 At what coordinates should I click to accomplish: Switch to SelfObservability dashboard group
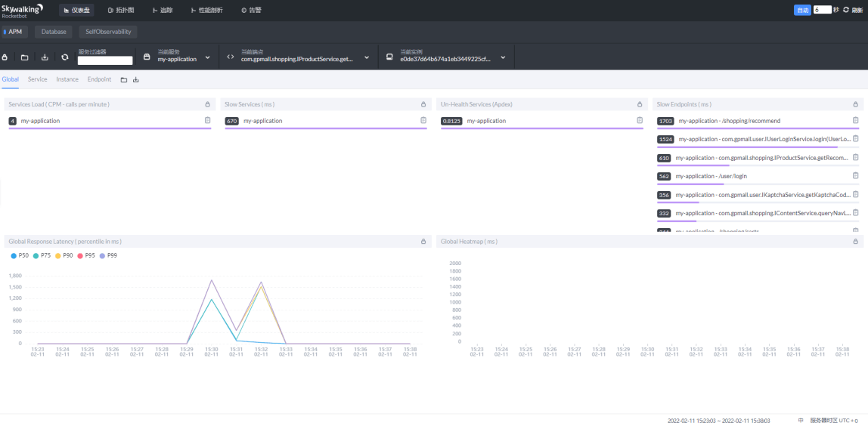108,32
